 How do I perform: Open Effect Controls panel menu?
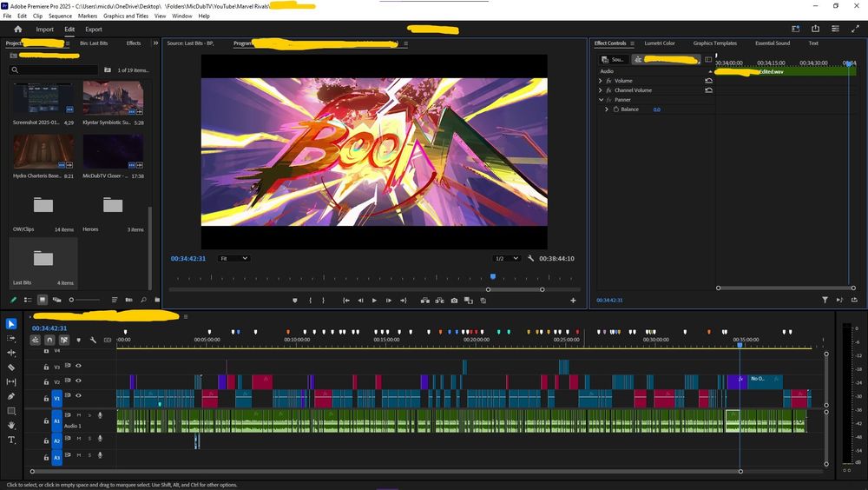point(632,43)
